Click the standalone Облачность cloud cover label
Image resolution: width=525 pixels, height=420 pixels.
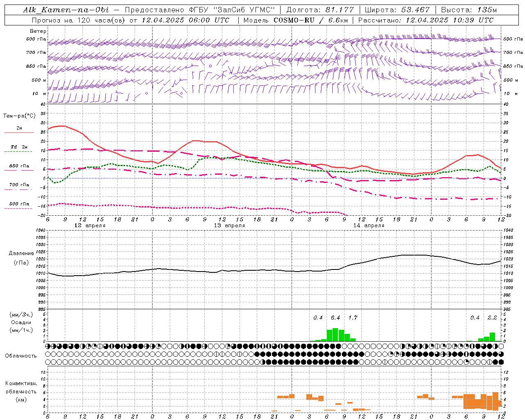tap(21, 356)
